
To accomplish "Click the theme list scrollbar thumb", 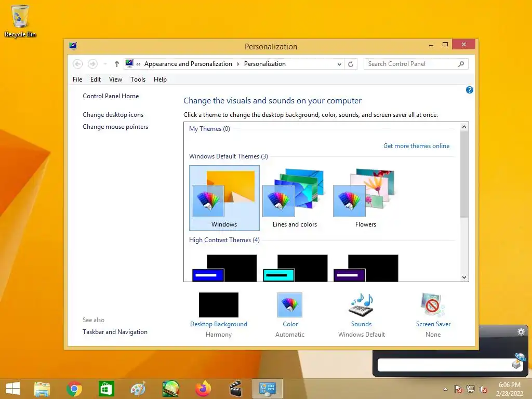I will (464, 174).
